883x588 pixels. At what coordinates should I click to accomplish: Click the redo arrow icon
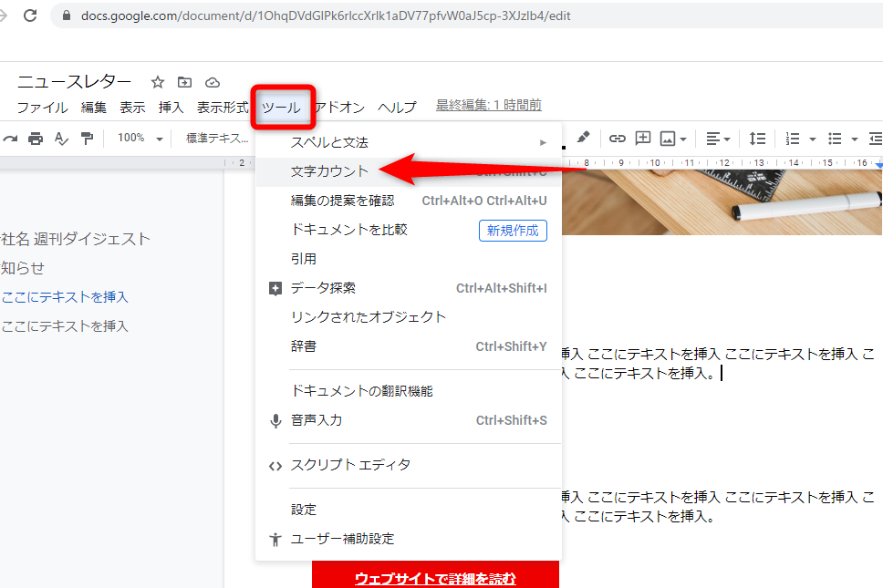click(x=9, y=138)
